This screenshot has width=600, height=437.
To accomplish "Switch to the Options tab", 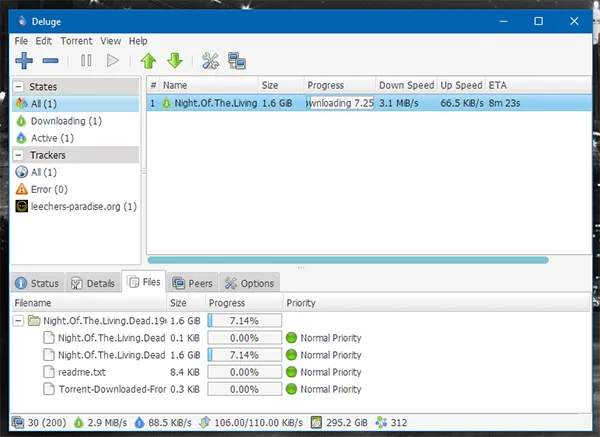I will click(249, 284).
